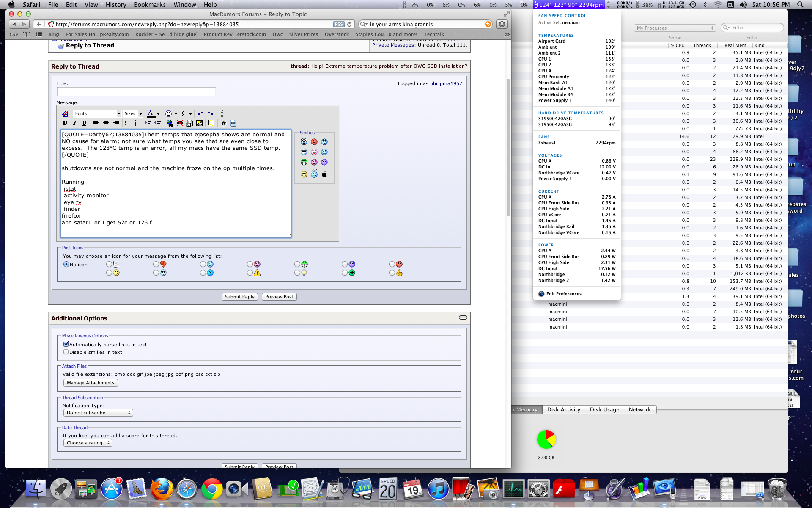Enable 'Disable smilies in text' checkbox
812x508 pixels.
tap(66, 352)
